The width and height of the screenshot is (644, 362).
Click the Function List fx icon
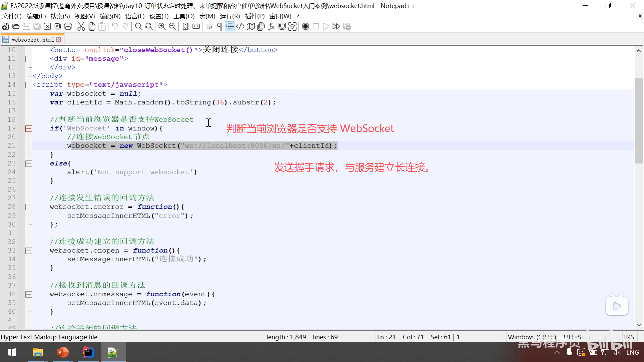coord(271,27)
